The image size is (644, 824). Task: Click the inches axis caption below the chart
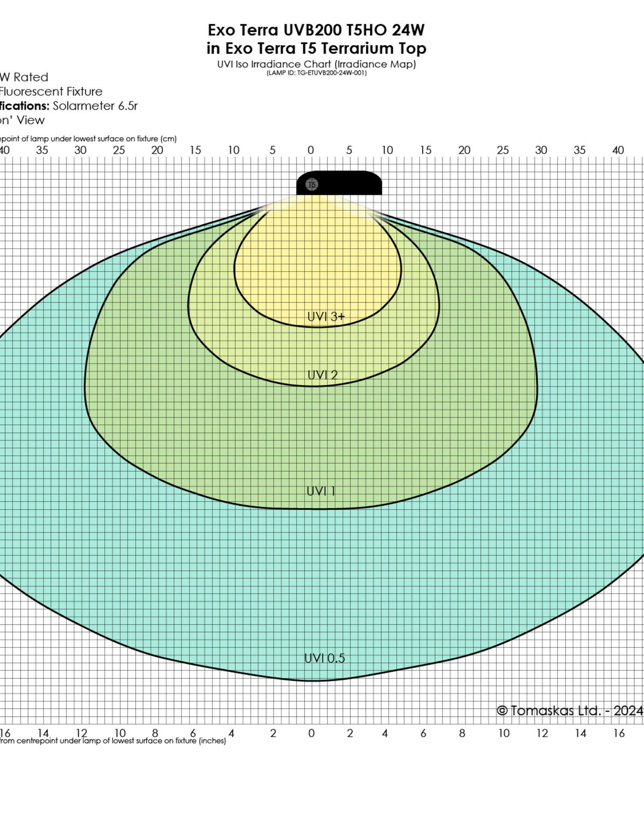[x=113, y=741]
